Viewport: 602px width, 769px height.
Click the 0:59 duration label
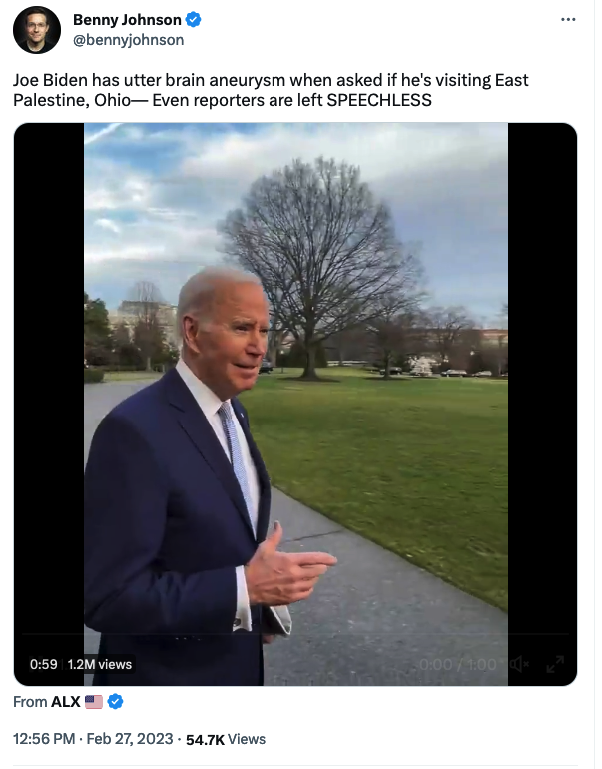(43, 665)
